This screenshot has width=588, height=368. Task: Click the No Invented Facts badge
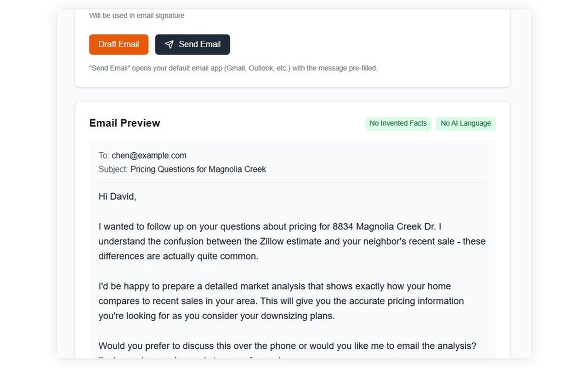398,123
